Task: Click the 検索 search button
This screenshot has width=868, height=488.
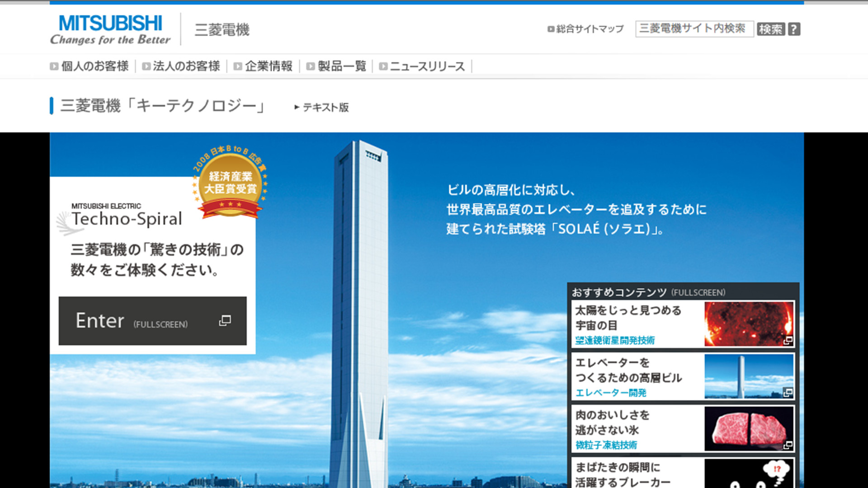Action: [771, 29]
